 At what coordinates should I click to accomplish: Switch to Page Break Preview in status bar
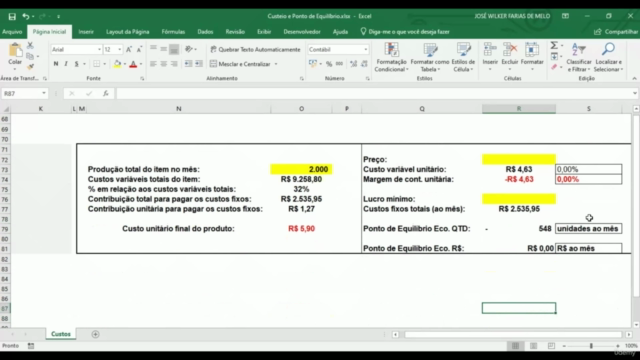(x=551, y=346)
